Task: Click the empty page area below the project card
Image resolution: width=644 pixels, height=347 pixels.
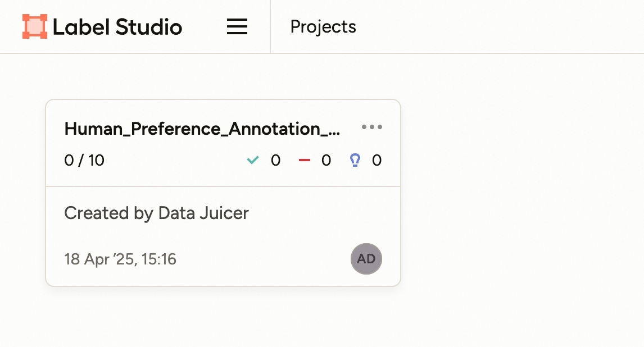Action: 225,320
